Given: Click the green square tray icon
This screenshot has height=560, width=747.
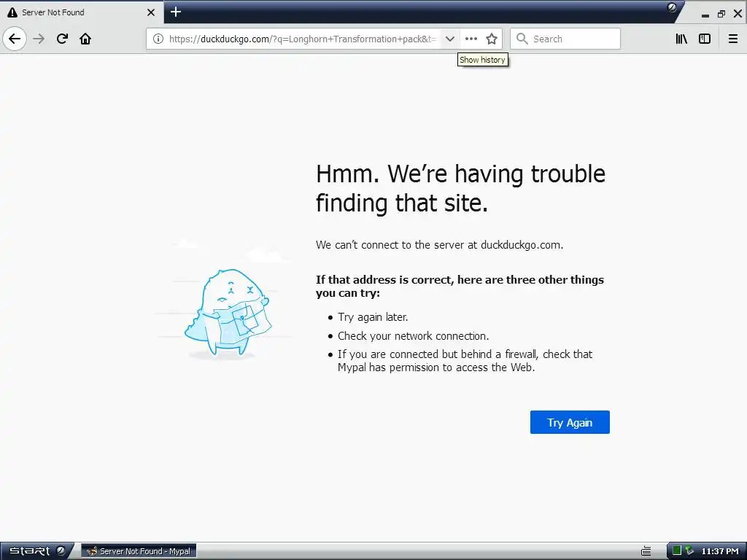Looking at the screenshot, I should (676, 551).
